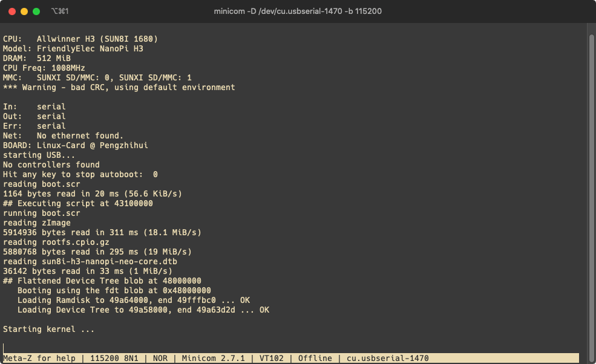Click the 'Booting using the fdt blob' line
Image resolution: width=596 pixels, height=364 pixels.
click(114, 291)
